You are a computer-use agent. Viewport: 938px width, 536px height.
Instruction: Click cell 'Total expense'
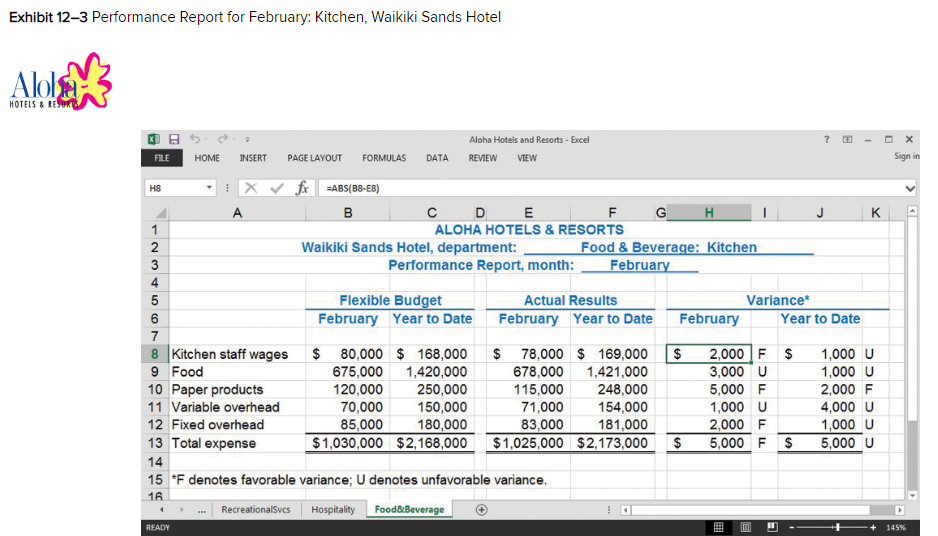click(x=237, y=443)
